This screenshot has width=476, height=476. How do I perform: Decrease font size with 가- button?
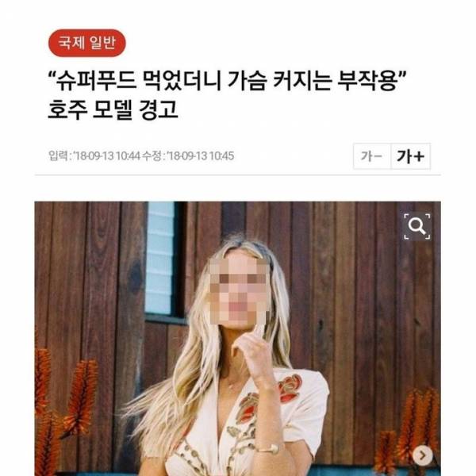(372, 156)
